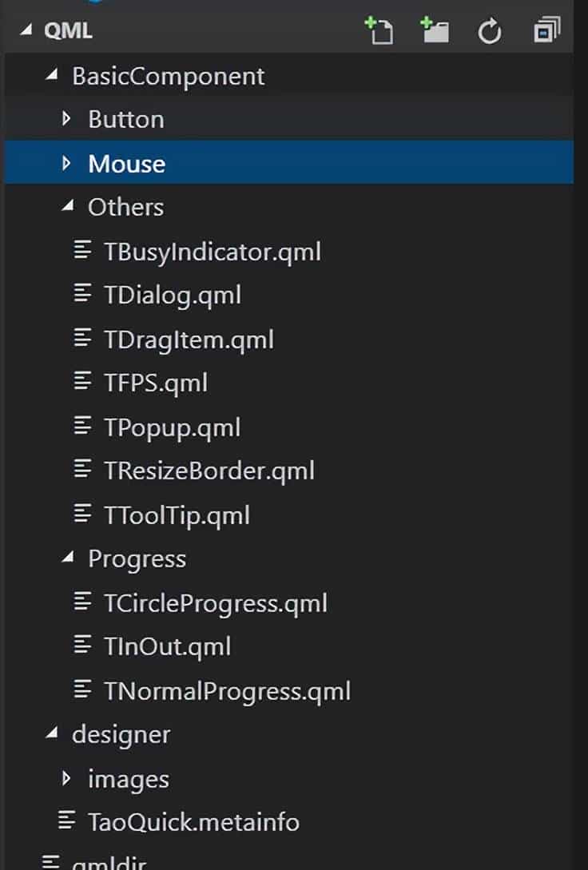Expand the images folder under designer
This screenshot has height=870, width=588.
pos(66,778)
